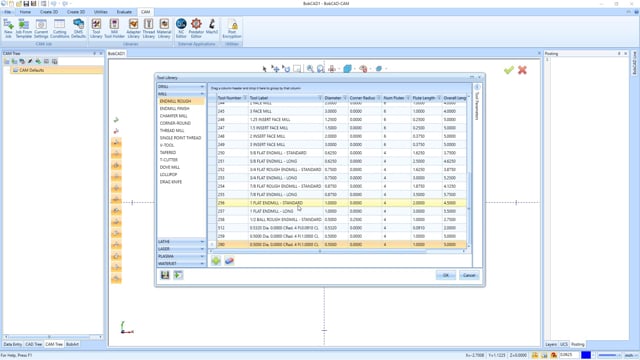Open the Mill Tool Holder library
The height and width of the screenshot is (360, 640).
(x=114, y=29)
